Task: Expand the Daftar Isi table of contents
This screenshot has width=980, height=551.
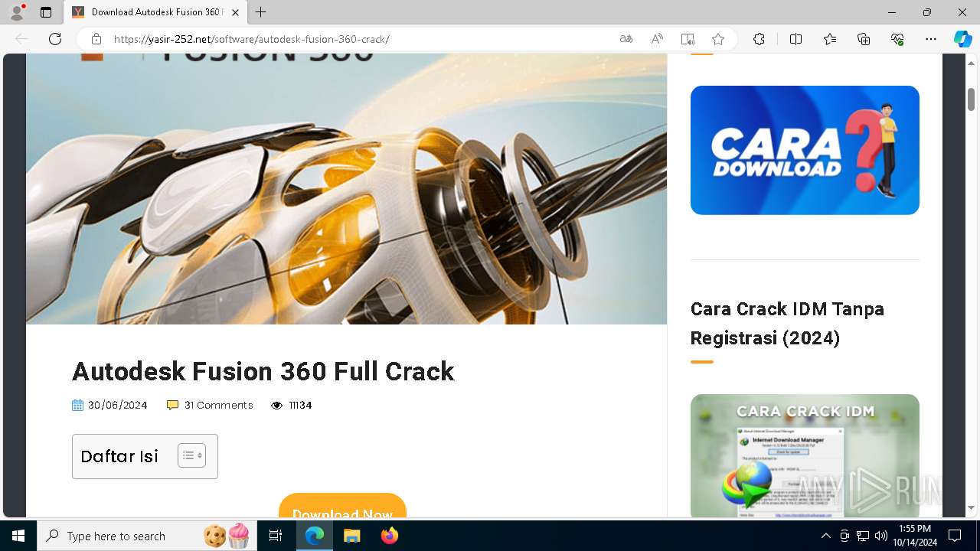Action: pyautogui.click(x=191, y=456)
